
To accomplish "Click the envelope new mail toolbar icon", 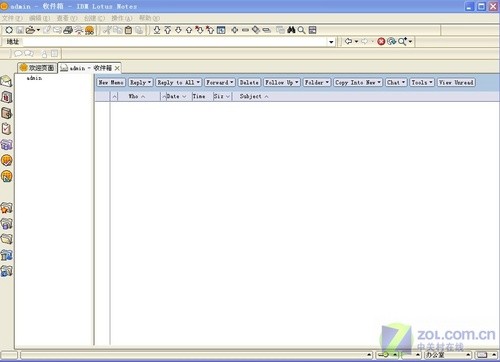I will coord(57,30).
